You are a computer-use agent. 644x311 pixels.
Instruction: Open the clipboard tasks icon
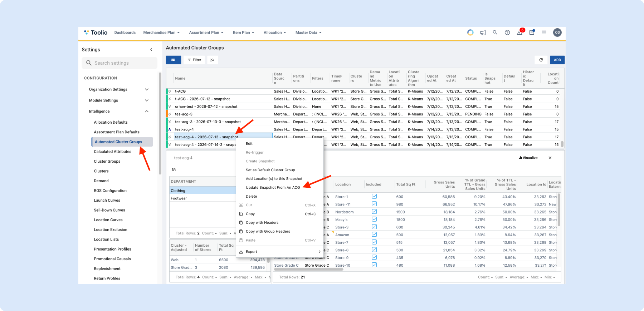(x=532, y=33)
